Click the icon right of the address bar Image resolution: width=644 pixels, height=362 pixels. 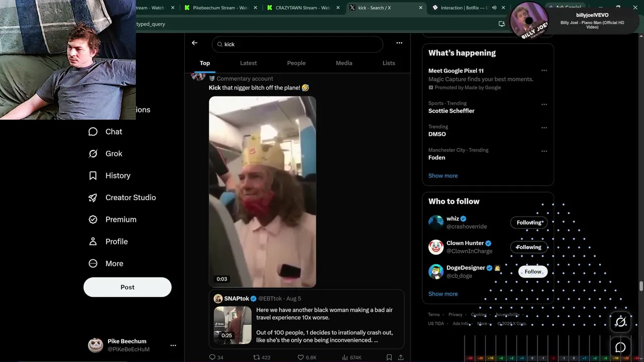502,24
